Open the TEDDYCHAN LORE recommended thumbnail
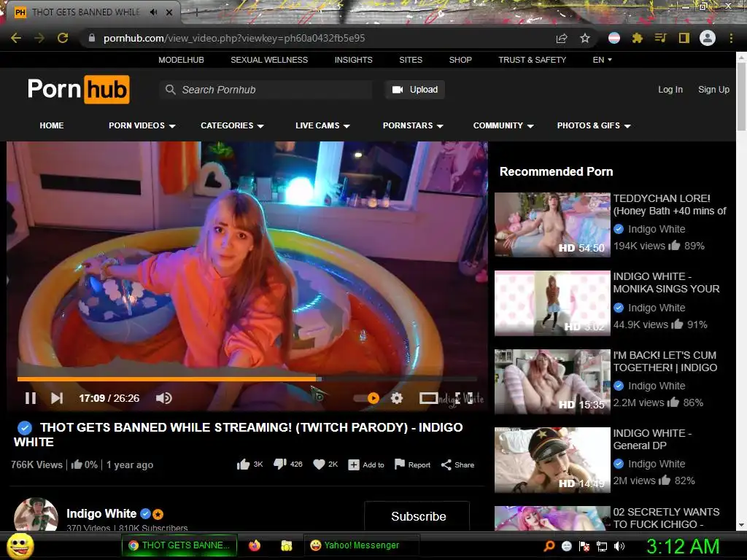747x560 pixels. (552, 225)
